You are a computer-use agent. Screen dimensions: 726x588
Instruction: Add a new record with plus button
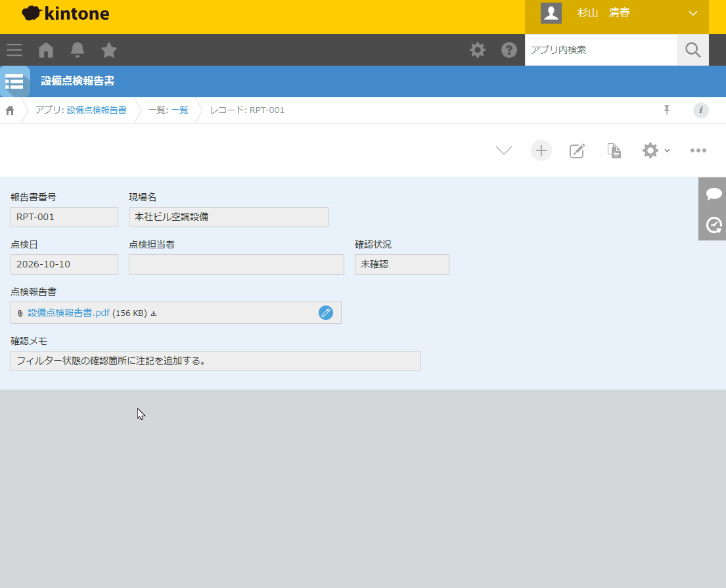point(541,150)
